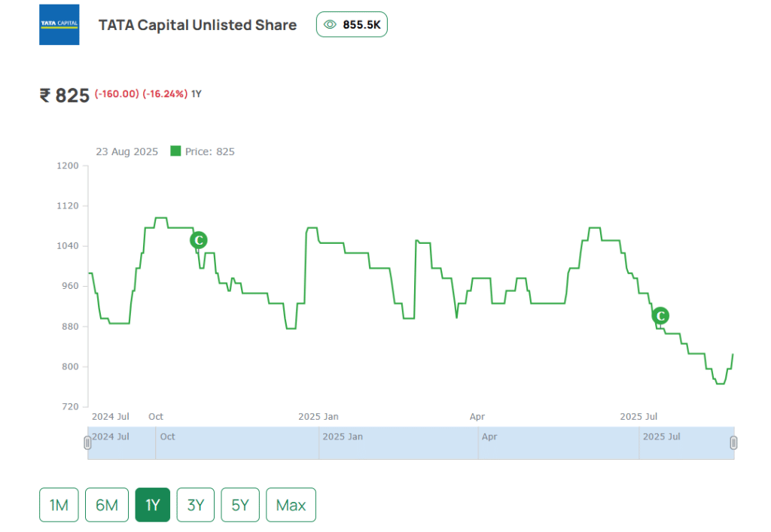Click the TATA Capital logo
Image resolution: width=771 pixels, height=532 pixels.
click(59, 25)
